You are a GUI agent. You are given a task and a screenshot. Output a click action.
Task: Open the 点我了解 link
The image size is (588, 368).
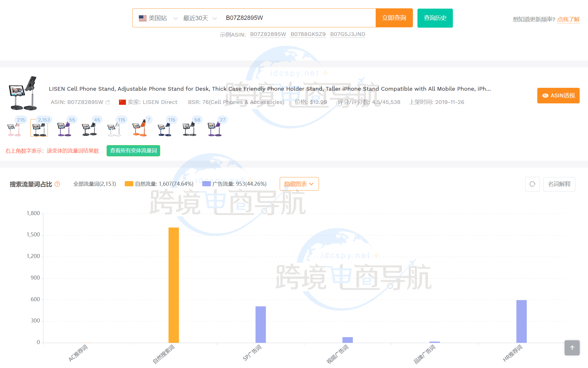568,20
